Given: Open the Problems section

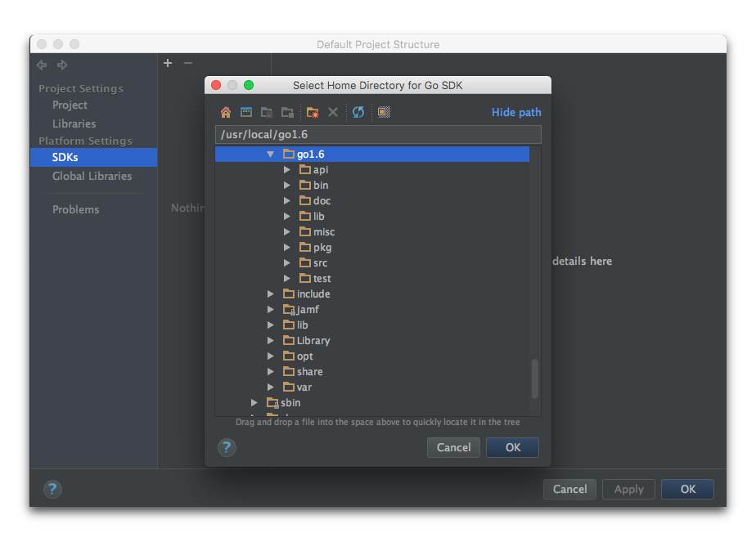Looking at the screenshot, I should [76, 209].
